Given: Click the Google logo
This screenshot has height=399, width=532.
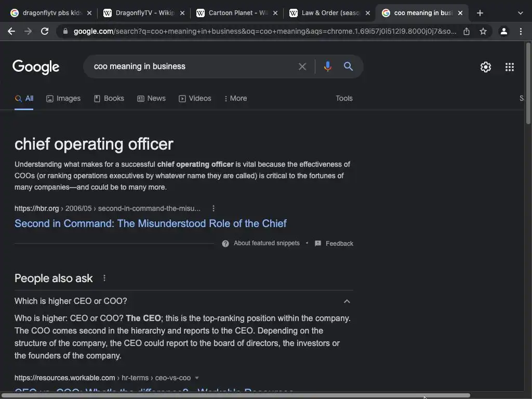Looking at the screenshot, I should 36,67.
